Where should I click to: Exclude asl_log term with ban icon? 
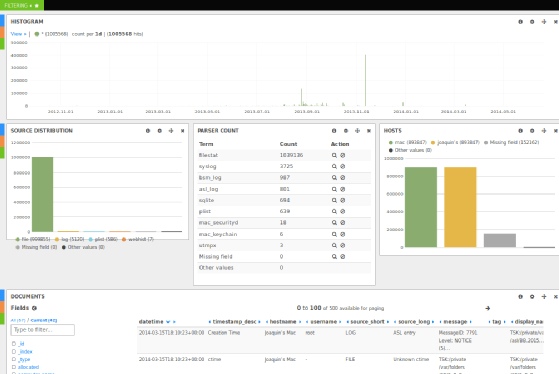tap(343, 189)
